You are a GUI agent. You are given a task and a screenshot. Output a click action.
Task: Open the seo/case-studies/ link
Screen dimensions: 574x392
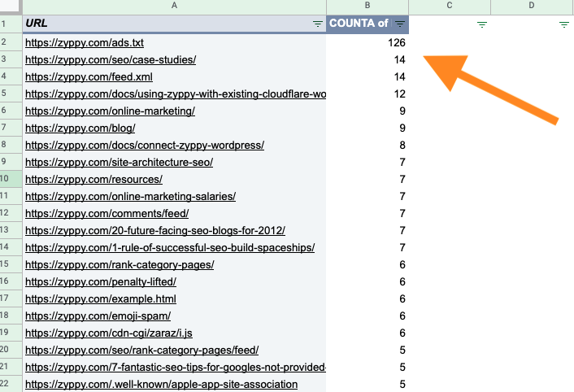click(111, 60)
